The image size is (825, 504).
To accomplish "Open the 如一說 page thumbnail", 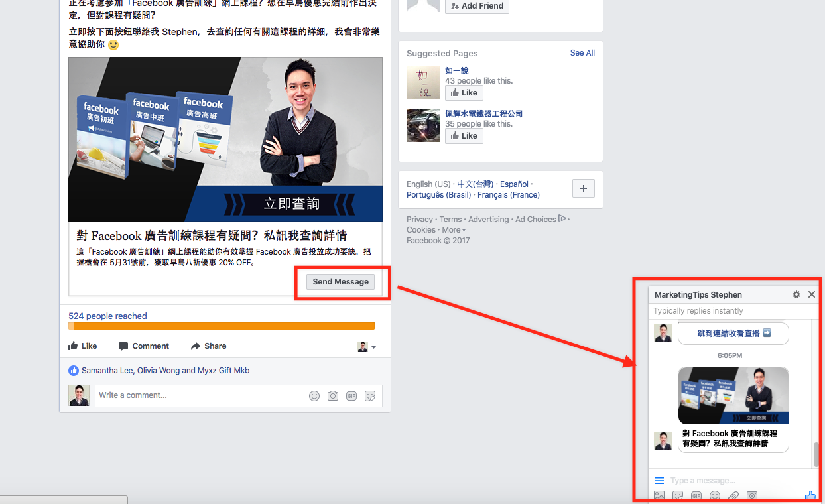I will [423, 82].
